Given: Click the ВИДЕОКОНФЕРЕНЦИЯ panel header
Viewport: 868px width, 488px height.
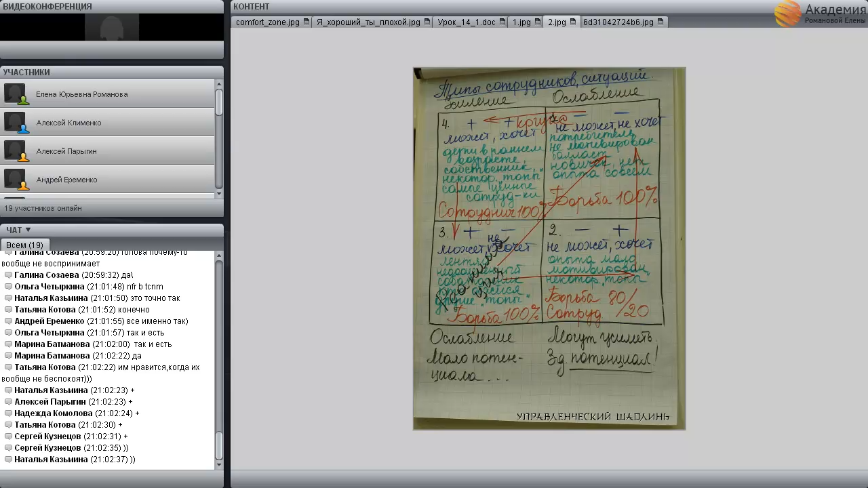Looking at the screenshot, I should pyautogui.click(x=112, y=6).
